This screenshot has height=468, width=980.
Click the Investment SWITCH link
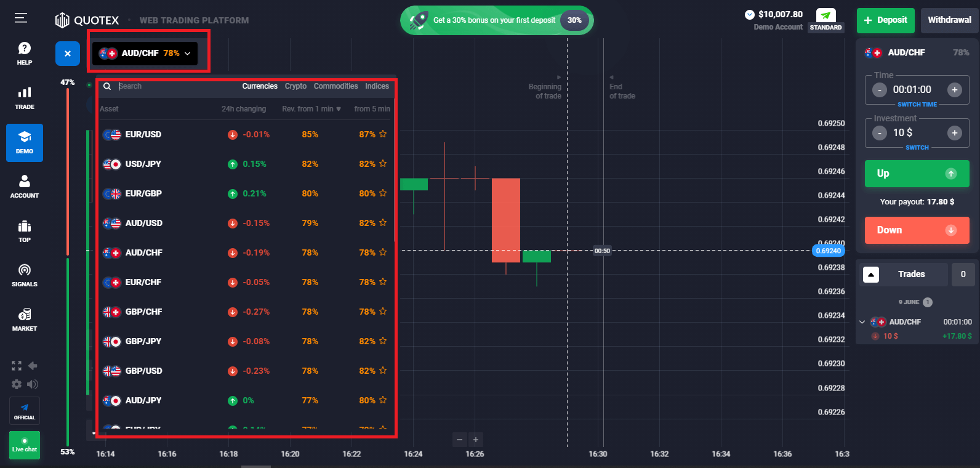(x=917, y=148)
